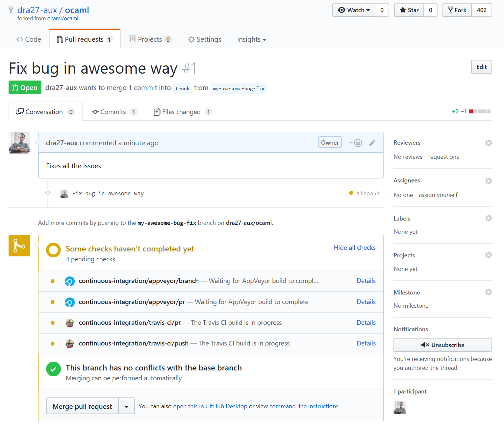Click the gear icon next to Reviewers
The image size is (504, 427).
point(489,143)
